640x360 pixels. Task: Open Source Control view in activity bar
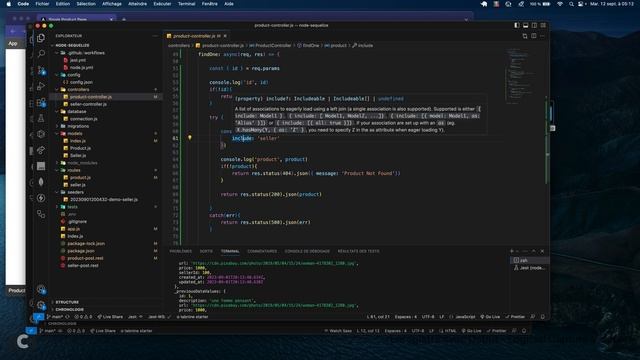click(x=41, y=70)
